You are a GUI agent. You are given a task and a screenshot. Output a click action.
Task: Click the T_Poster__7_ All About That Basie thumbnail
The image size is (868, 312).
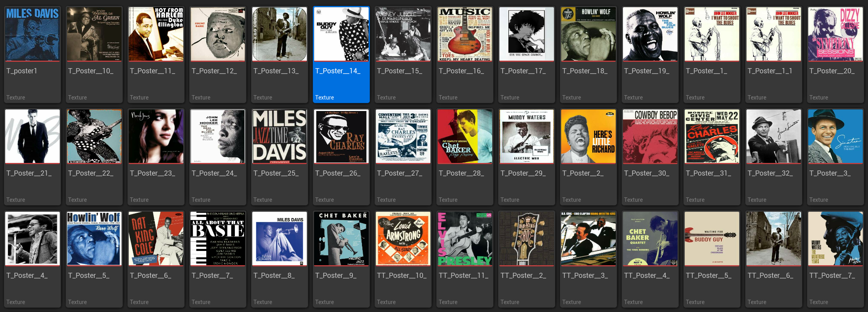(x=218, y=239)
